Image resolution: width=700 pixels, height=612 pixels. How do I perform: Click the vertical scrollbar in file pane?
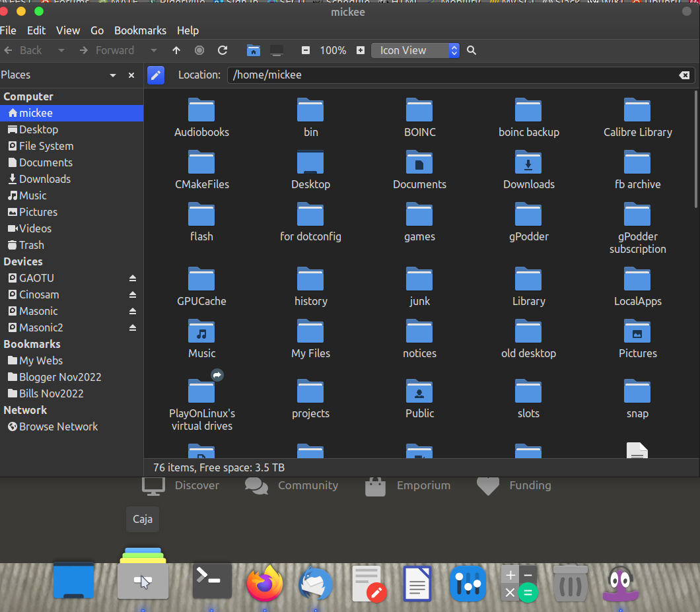695,149
